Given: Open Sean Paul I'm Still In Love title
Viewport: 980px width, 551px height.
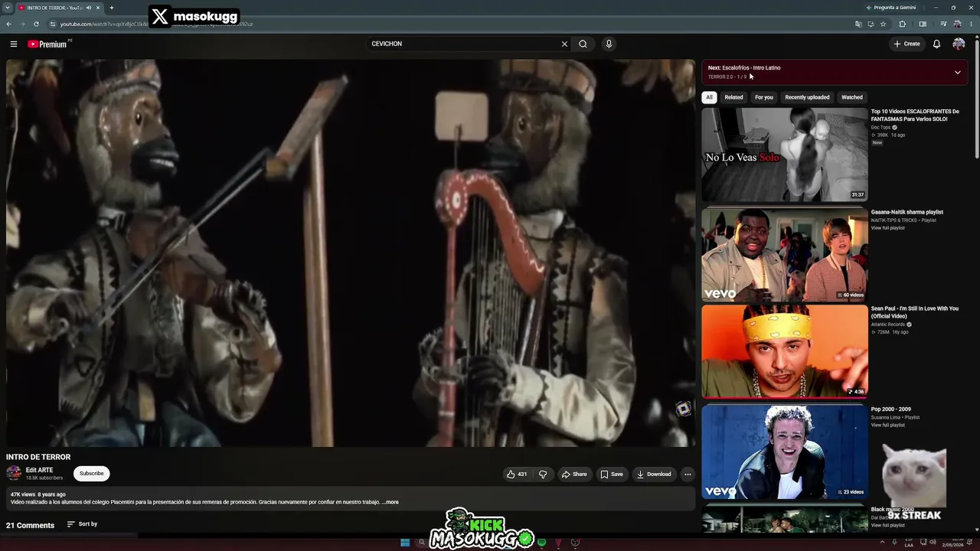Looking at the screenshot, I should [x=915, y=312].
